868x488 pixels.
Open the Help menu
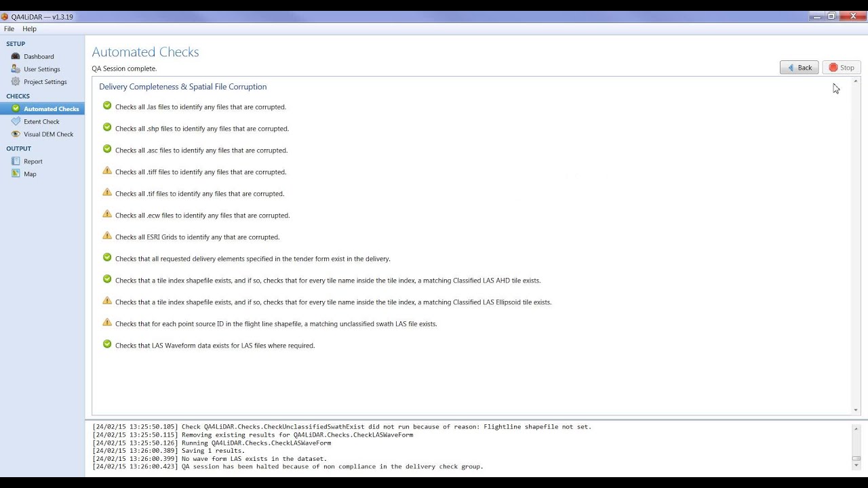pyautogui.click(x=29, y=29)
